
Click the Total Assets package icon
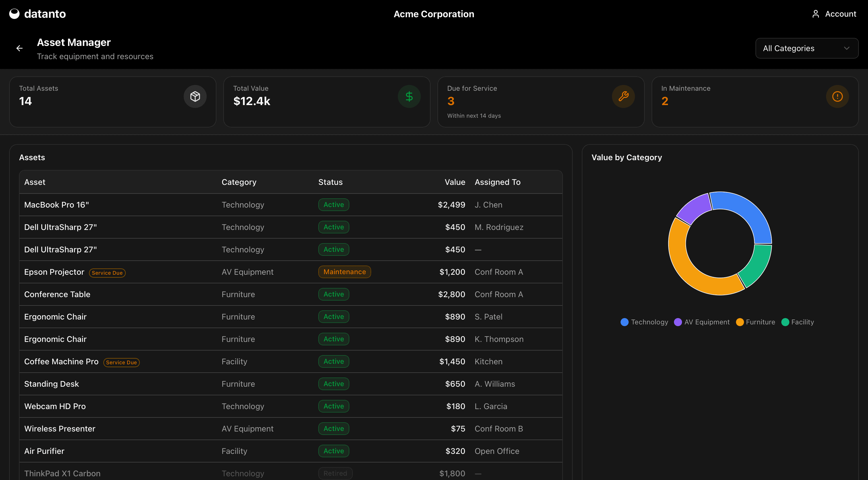[195, 96]
